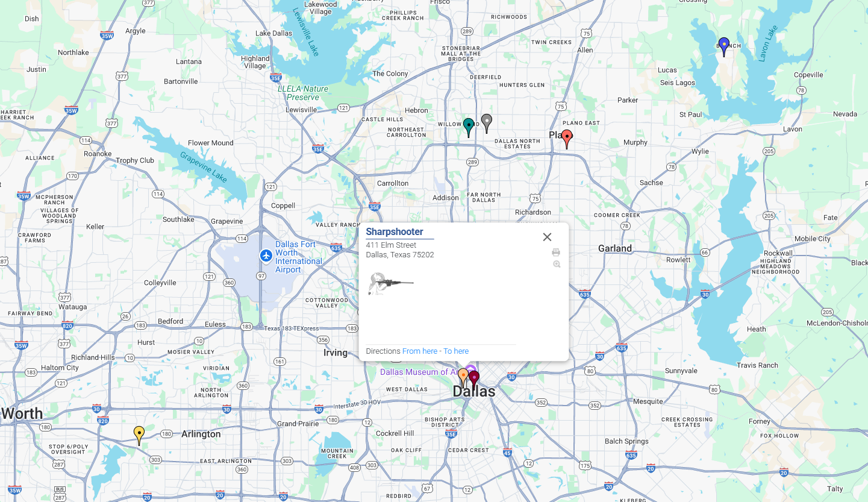Open the Sharpshooter title link
868x502 pixels.
coord(395,232)
